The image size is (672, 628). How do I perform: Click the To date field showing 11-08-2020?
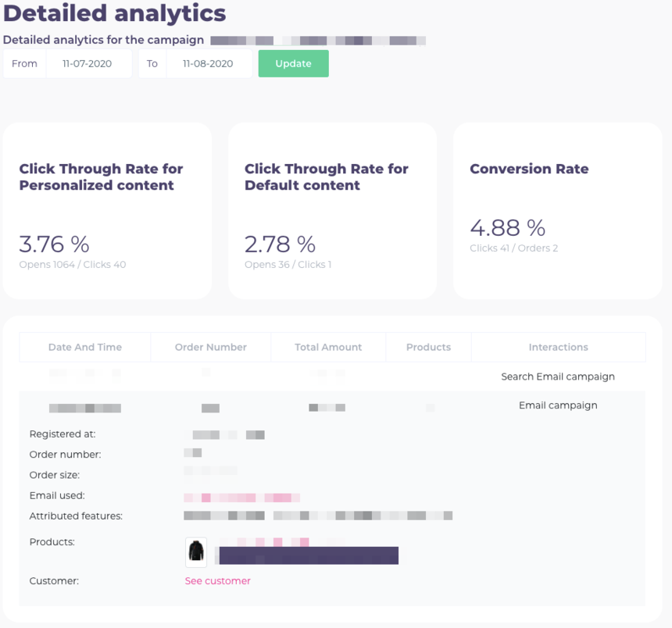[209, 64]
